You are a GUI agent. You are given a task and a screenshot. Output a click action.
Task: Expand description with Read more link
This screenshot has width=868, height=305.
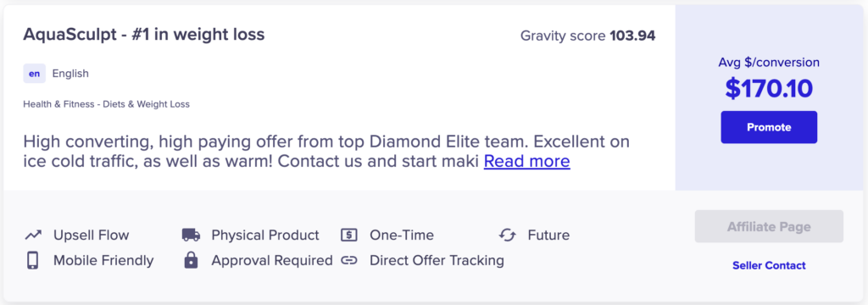coord(527,161)
